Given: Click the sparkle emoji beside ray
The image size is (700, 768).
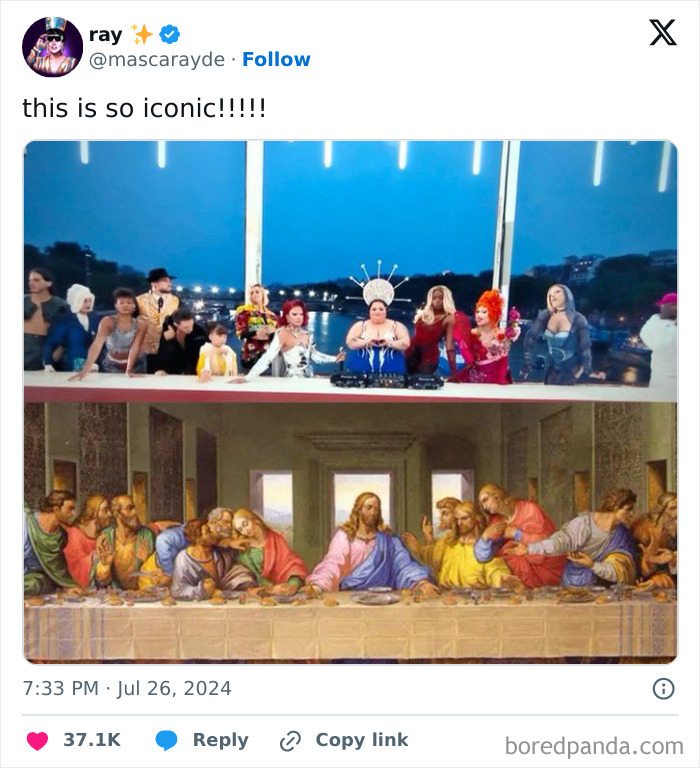Looking at the screenshot, I should click(x=143, y=35).
